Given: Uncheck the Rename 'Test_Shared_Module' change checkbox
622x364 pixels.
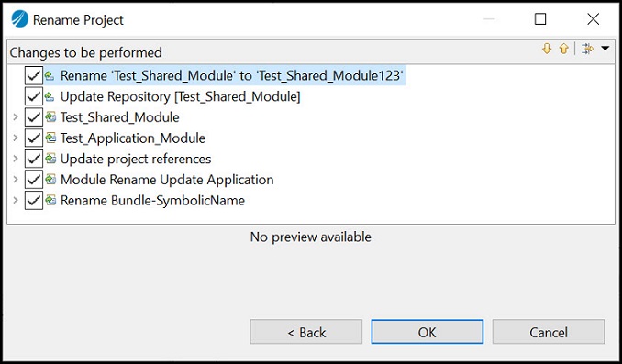Looking at the screenshot, I should point(34,75).
